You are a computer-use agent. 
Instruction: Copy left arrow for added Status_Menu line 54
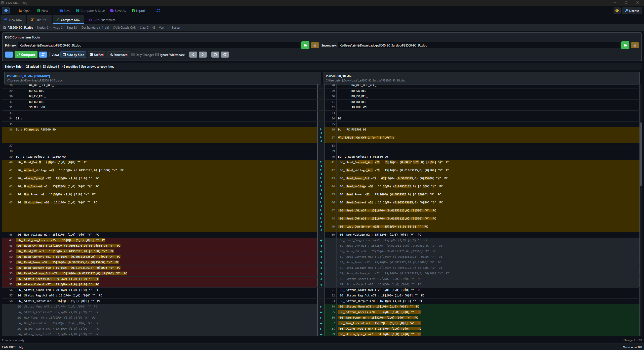321,307
